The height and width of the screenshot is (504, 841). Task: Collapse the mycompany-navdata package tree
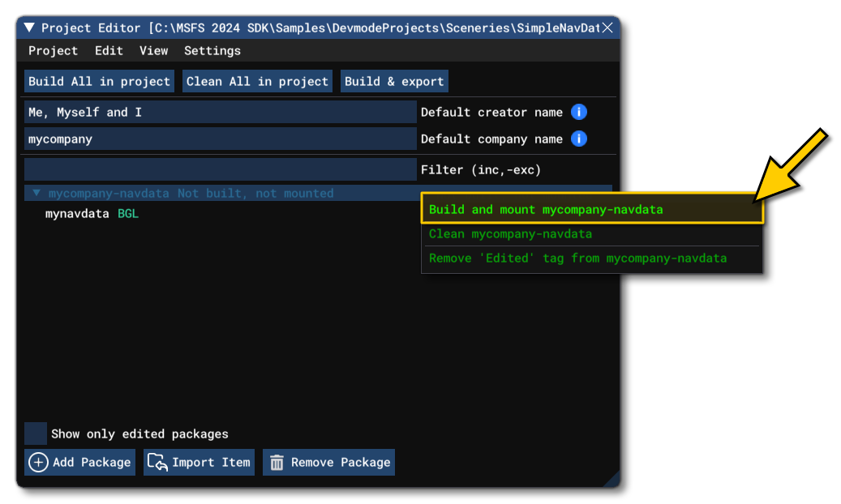35,193
